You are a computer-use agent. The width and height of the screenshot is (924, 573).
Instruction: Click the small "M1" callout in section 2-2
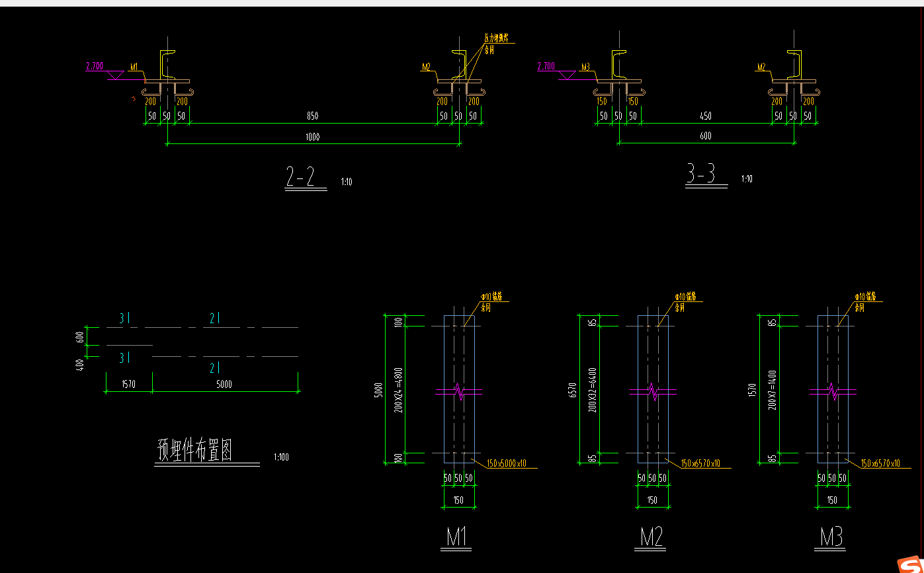tap(134, 67)
